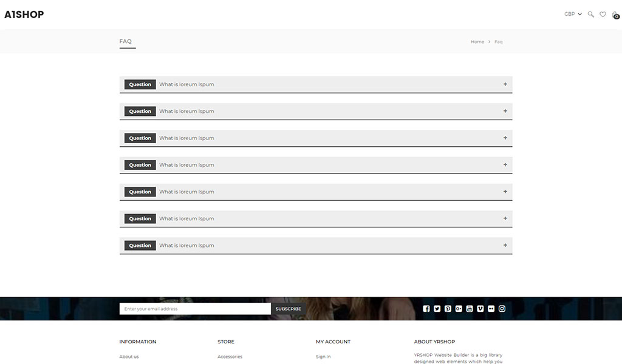Click the email address input field
The width and height of the screenshot is (622, 364).
coord(195,309)
